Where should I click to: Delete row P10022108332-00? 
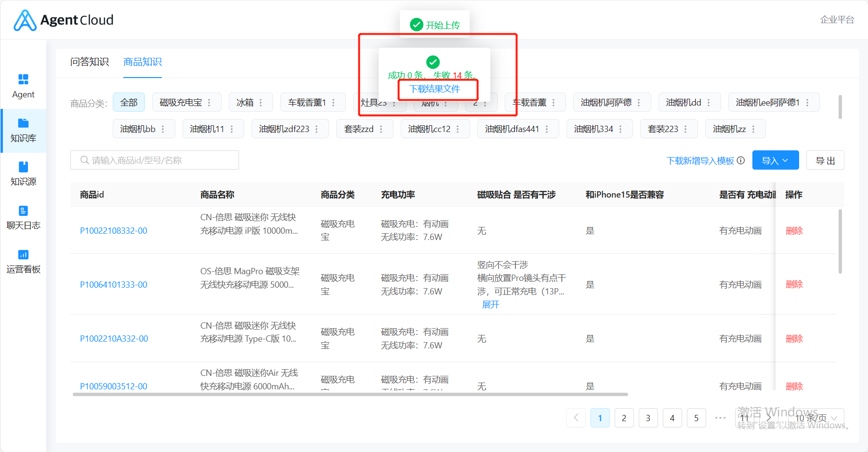tap(794, 231)
